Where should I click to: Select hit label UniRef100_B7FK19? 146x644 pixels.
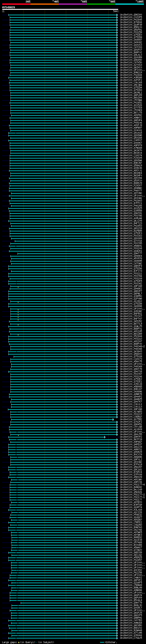131,464
